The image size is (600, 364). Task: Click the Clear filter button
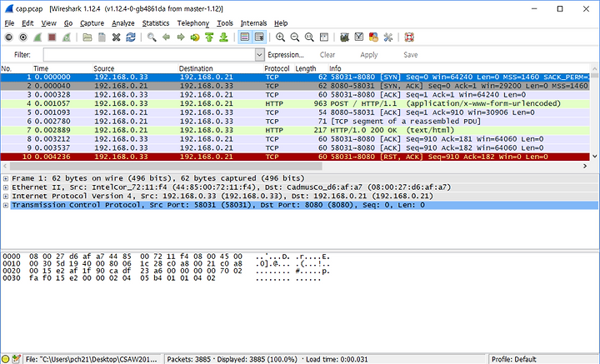327,55
